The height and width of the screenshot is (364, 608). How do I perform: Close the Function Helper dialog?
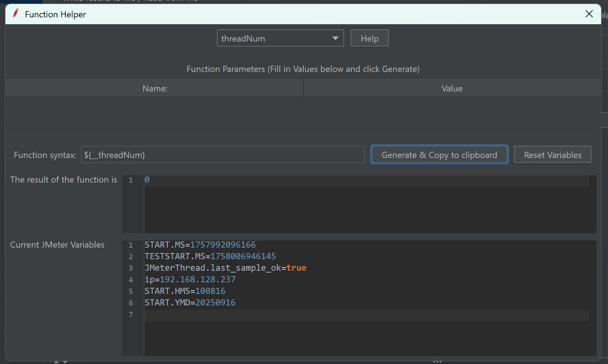tap(589, 14)
